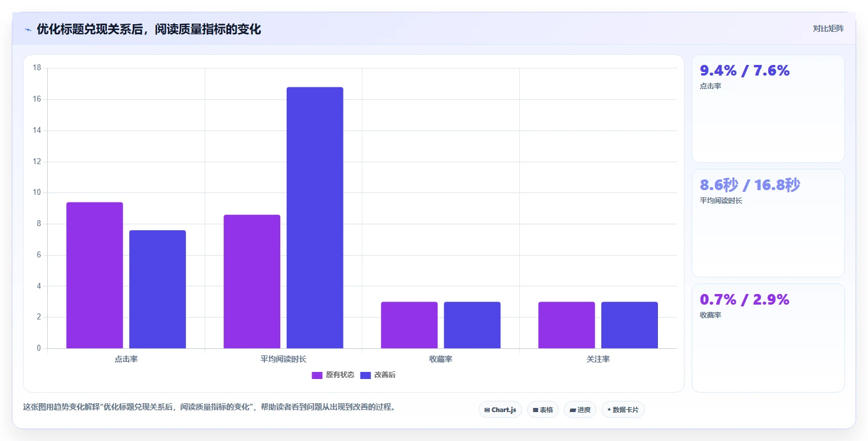The width and height of the screenshot is (868, 441).
Task: Click the 点击率 x-axis label
Action: click(126, 359)
